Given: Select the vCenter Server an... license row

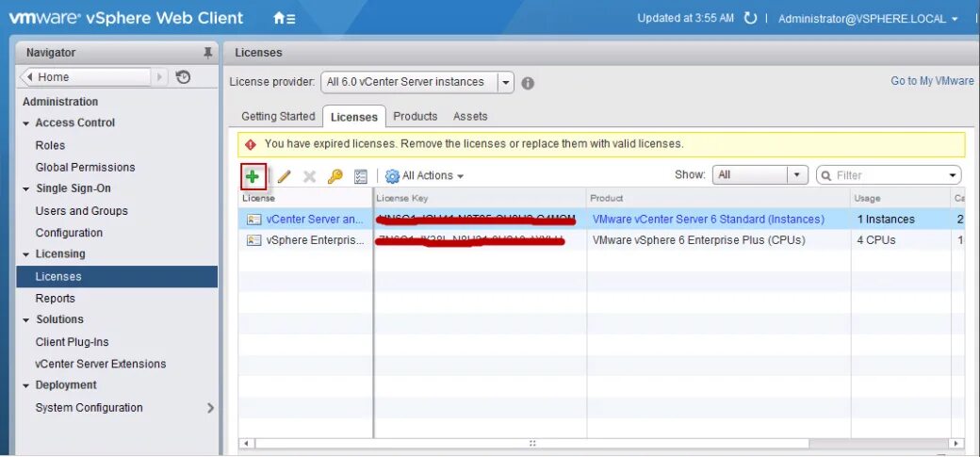Looking at the screenshot, I should coord(315,220).
